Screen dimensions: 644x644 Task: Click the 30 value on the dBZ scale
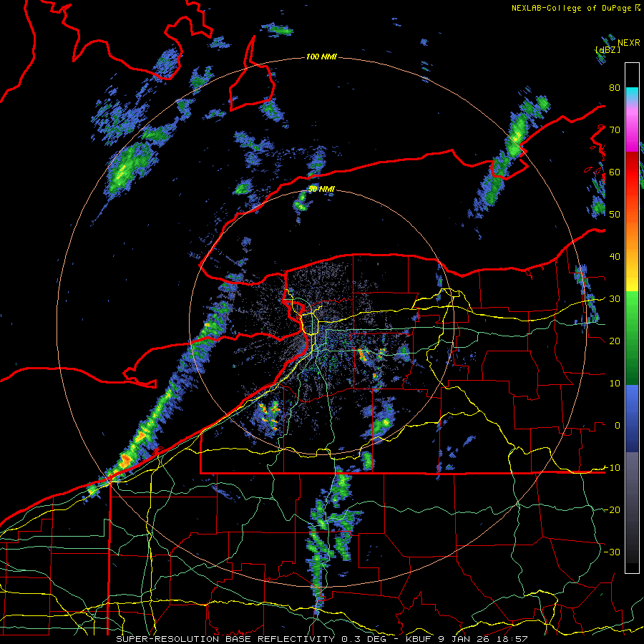615,299
